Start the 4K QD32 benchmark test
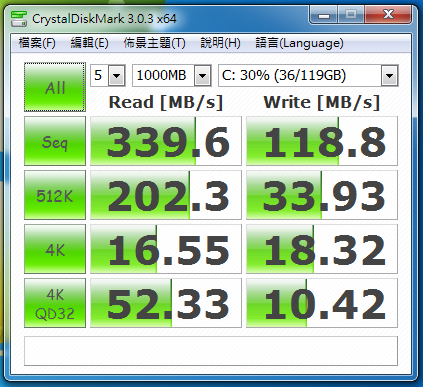The width and height of the screenshot is (423, 387). click(x=55, y=303)
